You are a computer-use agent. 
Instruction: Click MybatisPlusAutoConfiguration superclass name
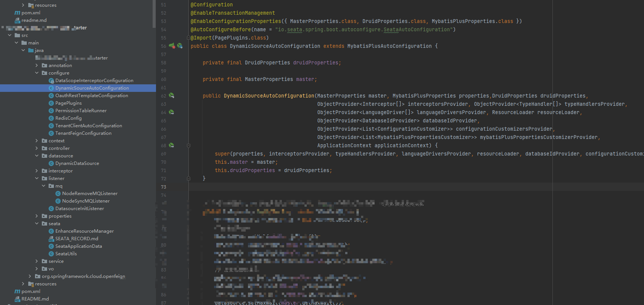pyautogui.click(x=389, y=46)
